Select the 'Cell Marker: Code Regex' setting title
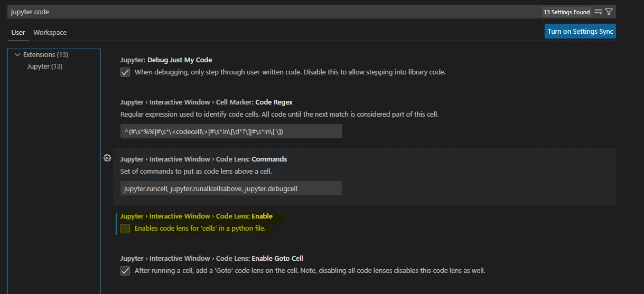 [x=207, y=102]
